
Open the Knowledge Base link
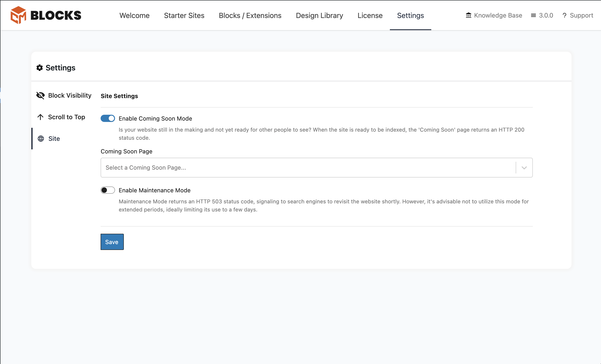[498, 15]
